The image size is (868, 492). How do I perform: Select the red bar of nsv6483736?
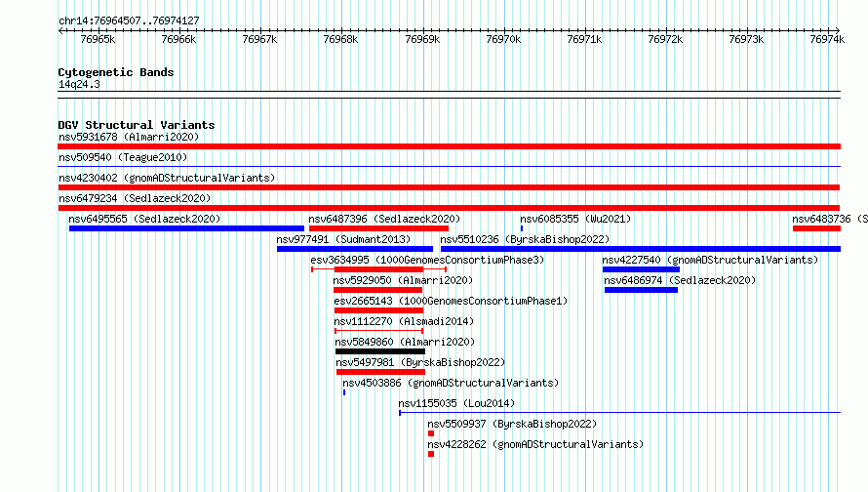pos(816,228)
